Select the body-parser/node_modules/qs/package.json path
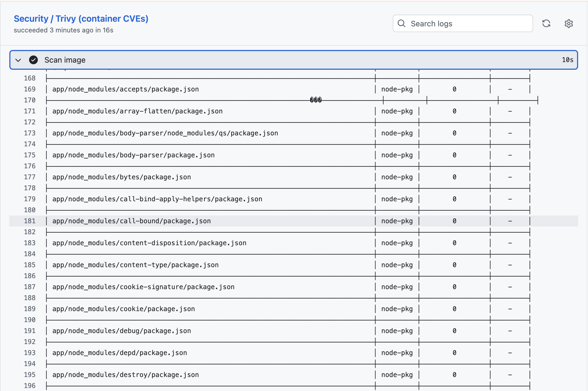588x391 pixels. click(x=165, y=133)
